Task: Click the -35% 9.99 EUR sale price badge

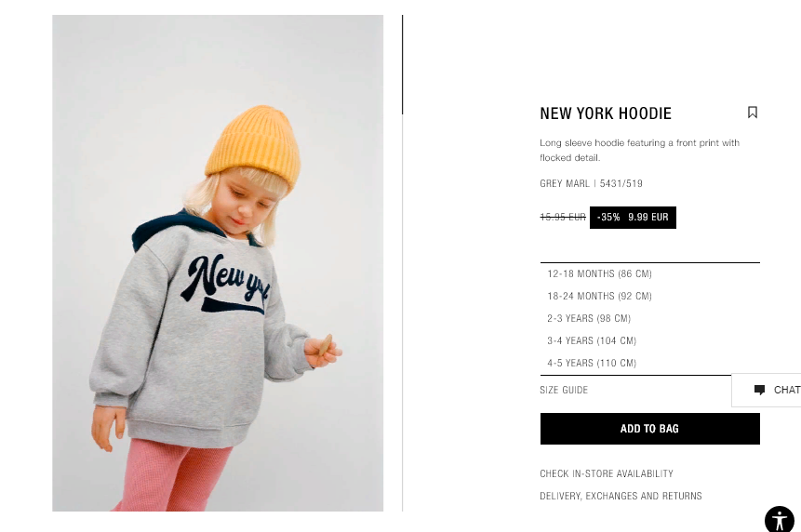Action: (633, 218)
